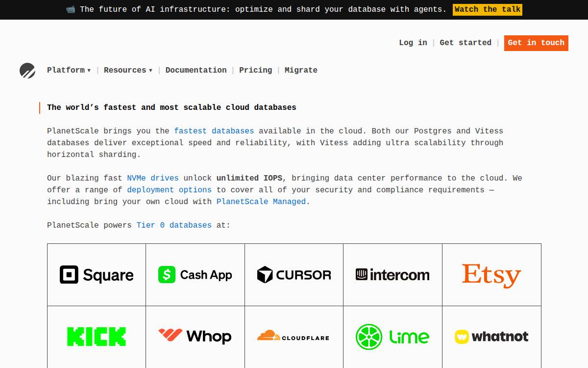
Task: Open the Square logo tile
Action: (97, 275)
